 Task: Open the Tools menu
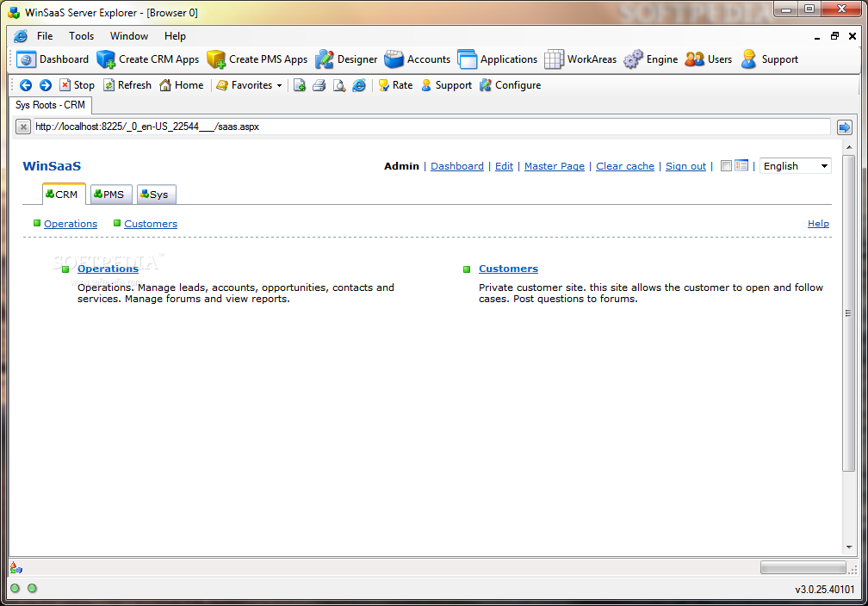(81, 36)
